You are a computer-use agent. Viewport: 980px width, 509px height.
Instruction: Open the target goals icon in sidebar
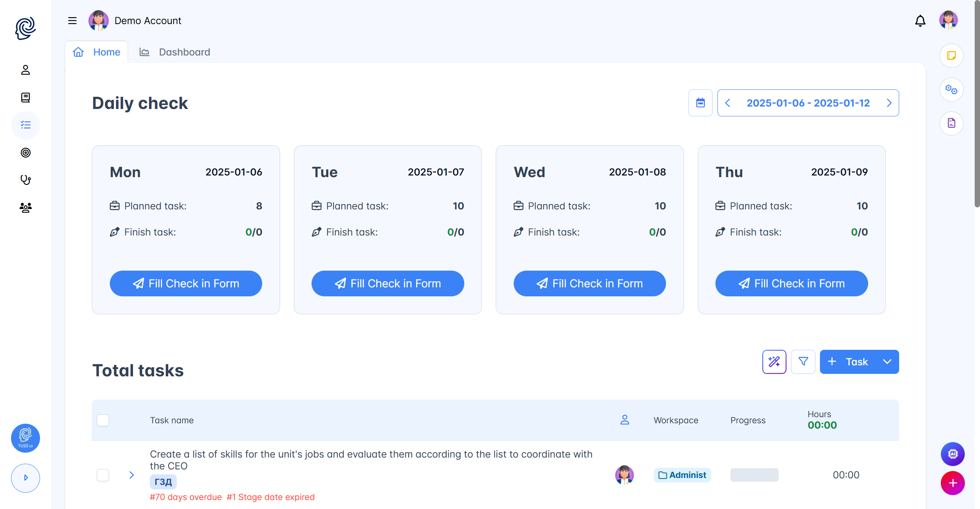(25, 153)
